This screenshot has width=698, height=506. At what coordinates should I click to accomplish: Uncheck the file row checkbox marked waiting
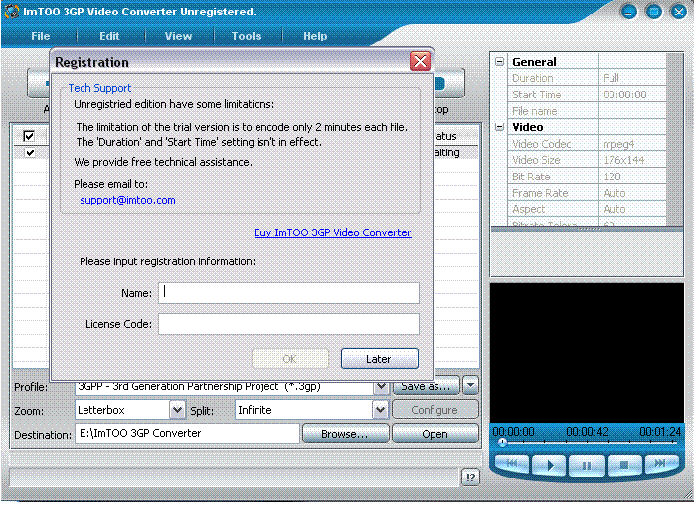pyautogui.click(x=30, y=153)
